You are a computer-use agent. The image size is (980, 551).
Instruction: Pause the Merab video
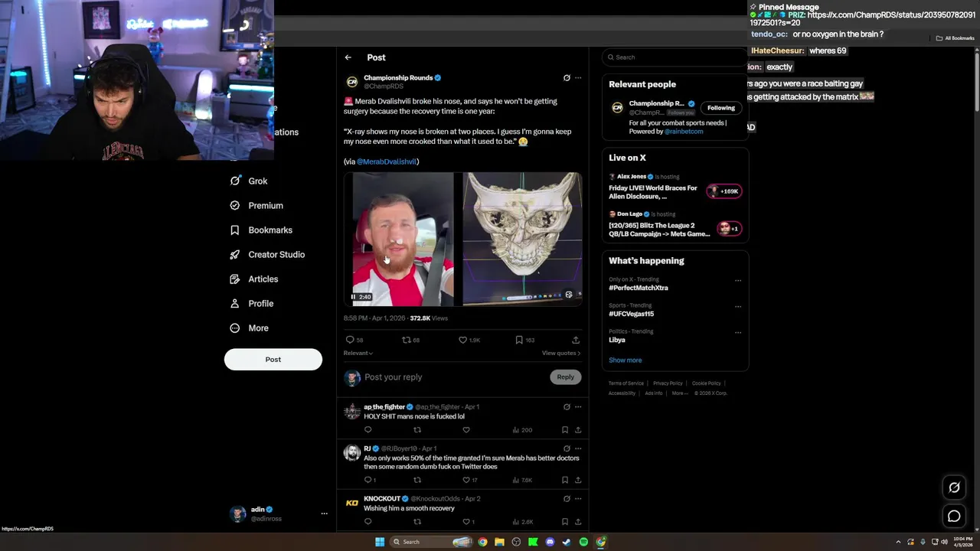click(x=353, y=297)
